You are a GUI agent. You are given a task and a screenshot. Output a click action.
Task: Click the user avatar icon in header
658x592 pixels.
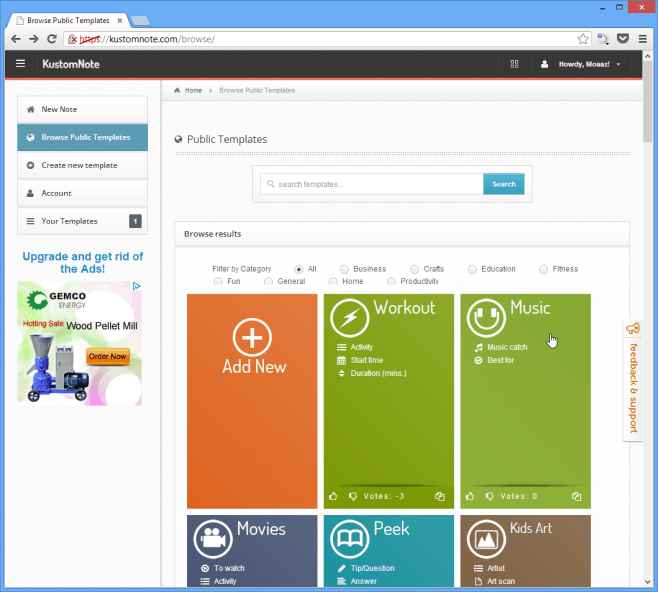pos(544,64)
